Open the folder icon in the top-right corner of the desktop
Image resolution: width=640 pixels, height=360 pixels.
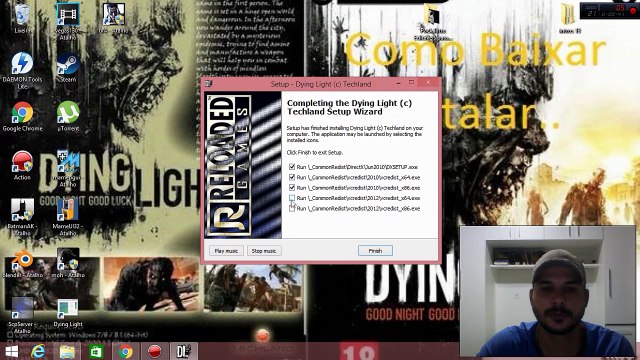569,17
